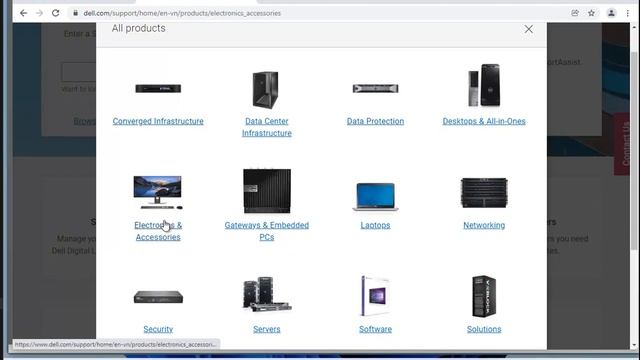Click the Laptops product image
This screenshot has height=360, width=640.
(376, 197)
